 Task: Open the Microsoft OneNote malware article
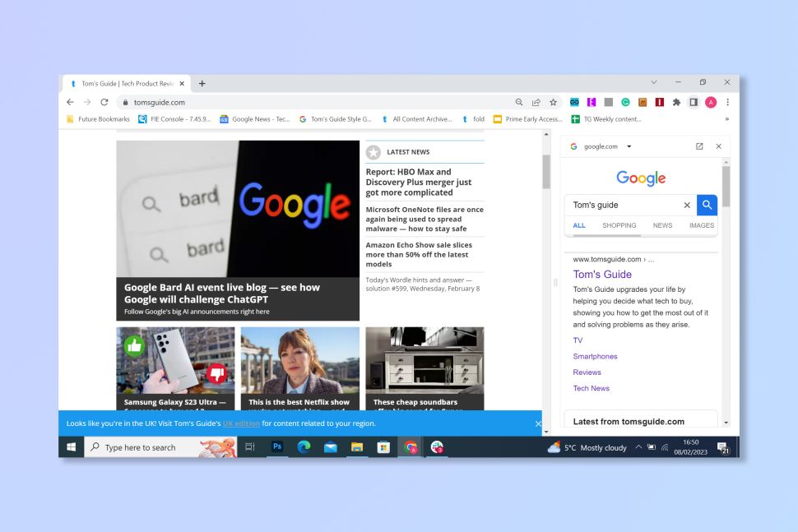(425, 219)
